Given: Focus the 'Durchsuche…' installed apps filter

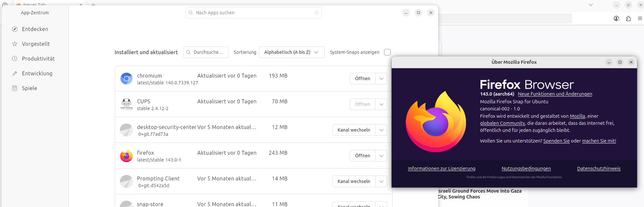Looking at the screenshot, I should pos(206,52).
